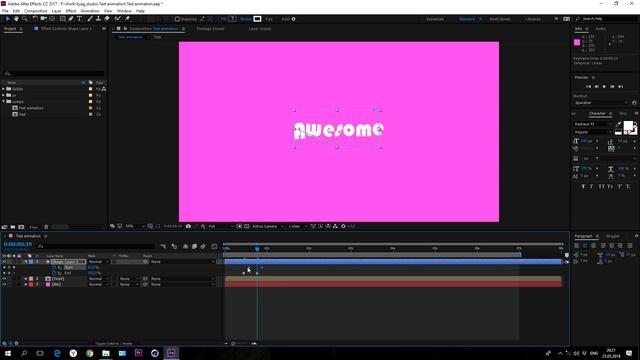Open the Full resolution dropdown

[x=221, y=226]
